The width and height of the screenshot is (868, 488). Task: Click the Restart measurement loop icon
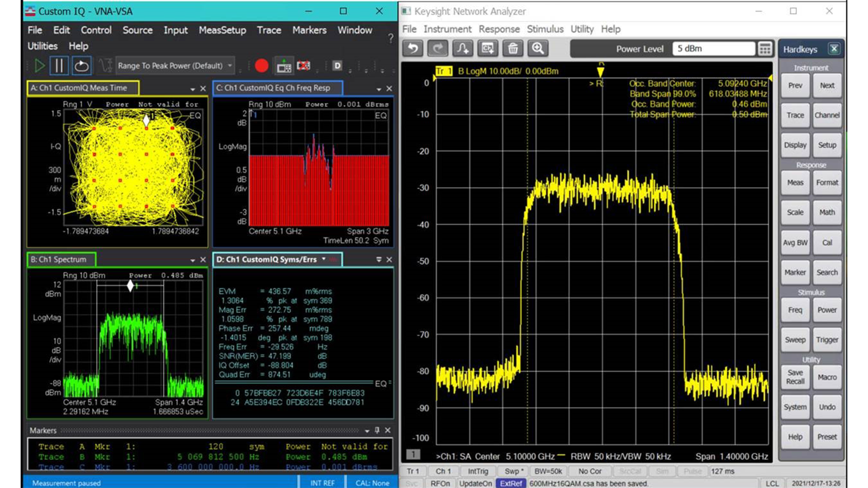[x=81, y=66]
